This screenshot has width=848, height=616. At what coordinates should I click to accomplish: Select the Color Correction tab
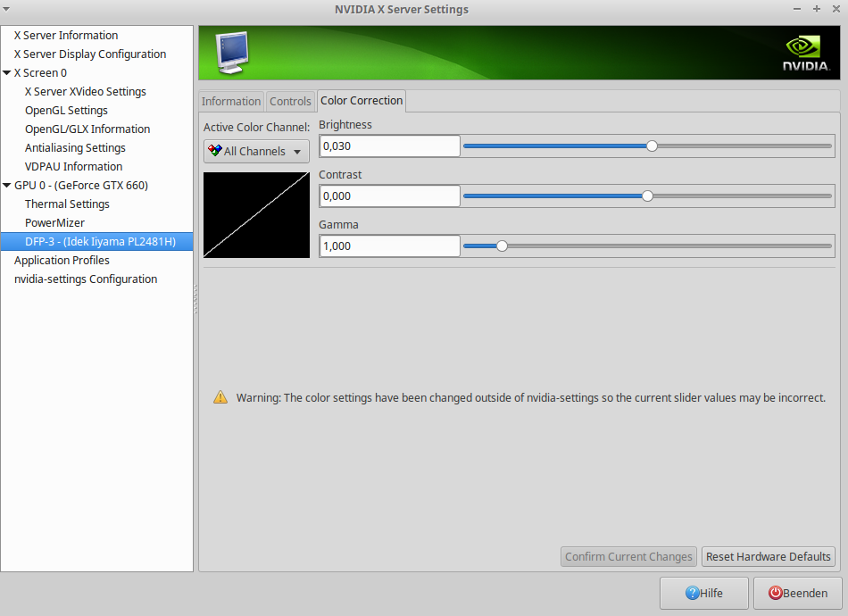tap(362, 101)
